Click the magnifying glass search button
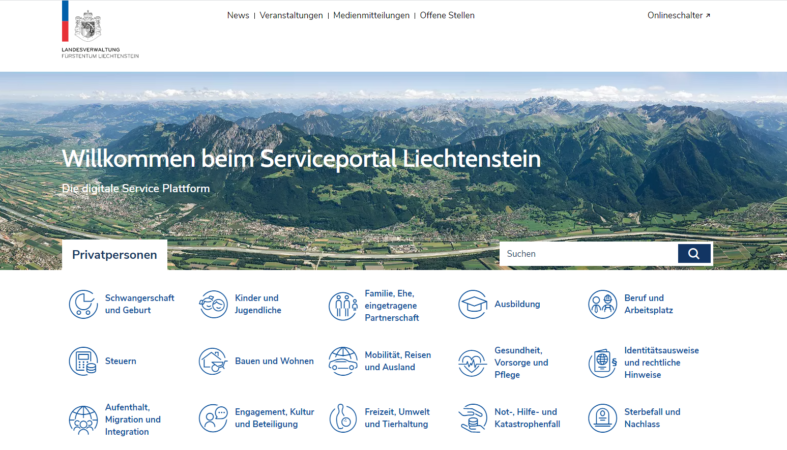Image resolution: width=787 pixels, height=450 pixels. (x=694, y=254)
